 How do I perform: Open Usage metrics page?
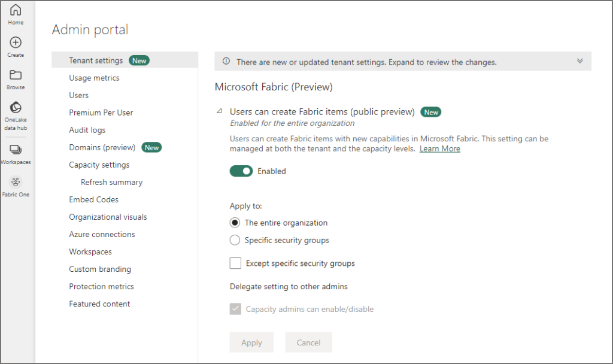pyautogui.click(x=94, y=78)
